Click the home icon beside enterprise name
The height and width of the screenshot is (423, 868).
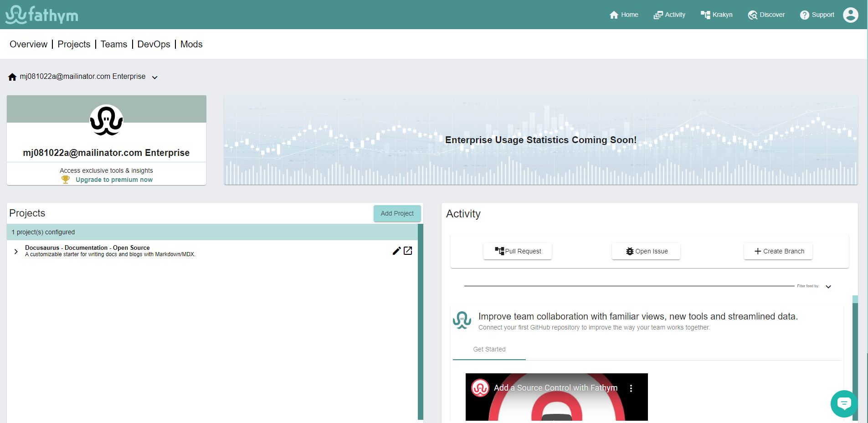[12, 77]
